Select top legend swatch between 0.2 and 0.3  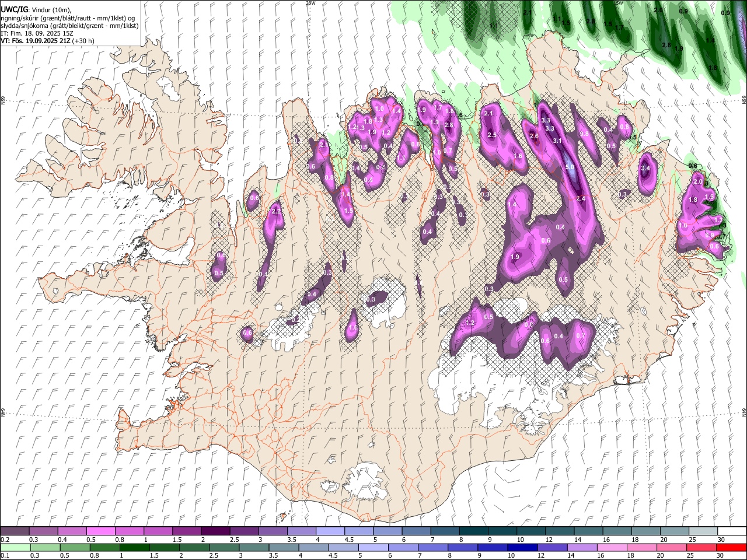(15, 531)
